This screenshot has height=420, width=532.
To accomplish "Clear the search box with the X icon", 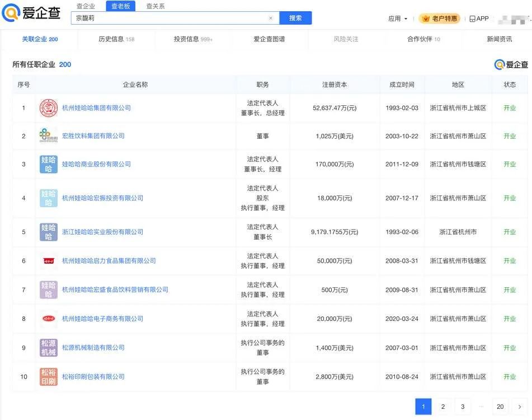I will coord(271,17).
